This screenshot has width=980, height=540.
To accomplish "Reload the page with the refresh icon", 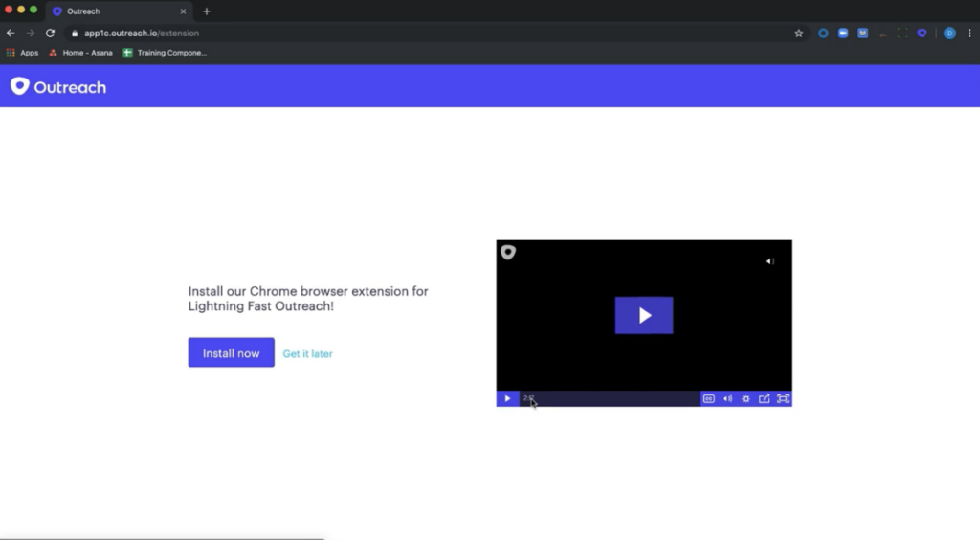I will [50, 34].
